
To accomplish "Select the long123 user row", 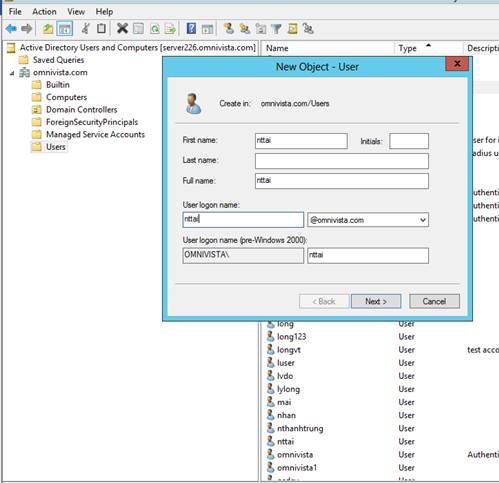I will tap(291, 337).
